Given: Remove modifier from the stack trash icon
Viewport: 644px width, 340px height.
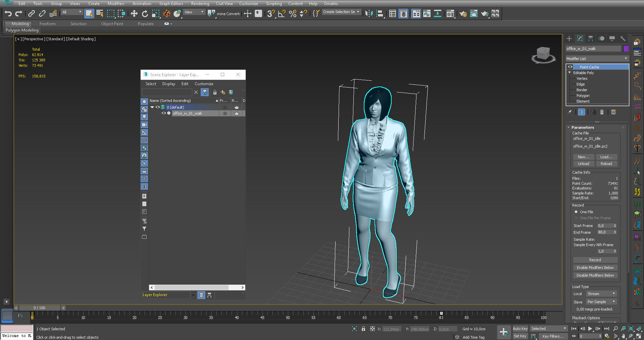Looking at the screenshot, I should pyautogui.click(x=602, y=112).
